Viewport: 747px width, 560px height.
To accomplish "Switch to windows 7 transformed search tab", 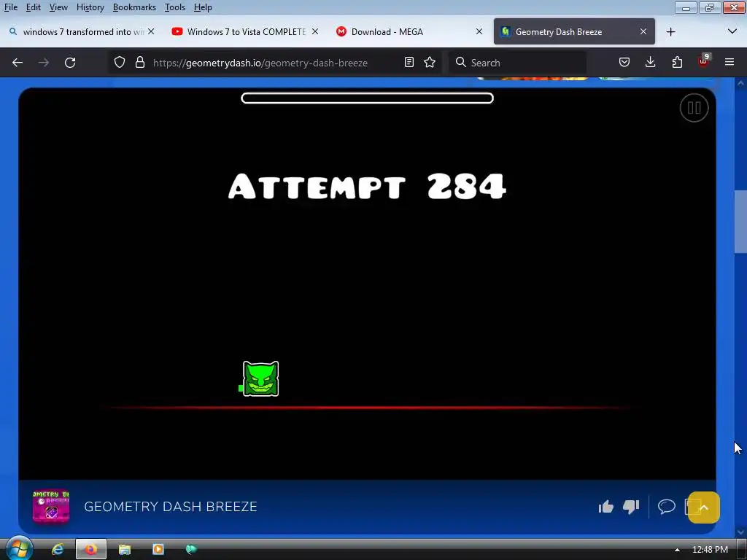I will (x=82, y=32).
